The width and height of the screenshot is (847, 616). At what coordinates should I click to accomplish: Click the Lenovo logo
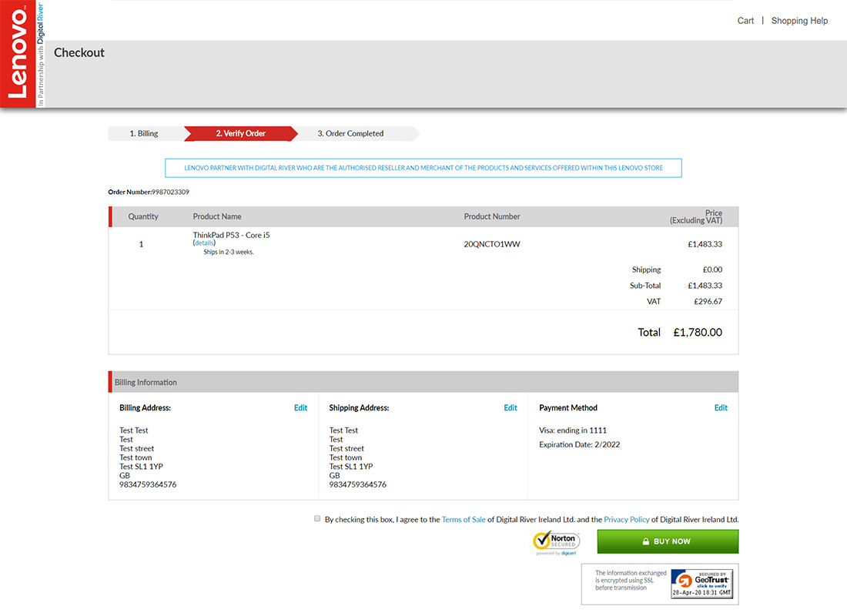[x=18, y=53]
